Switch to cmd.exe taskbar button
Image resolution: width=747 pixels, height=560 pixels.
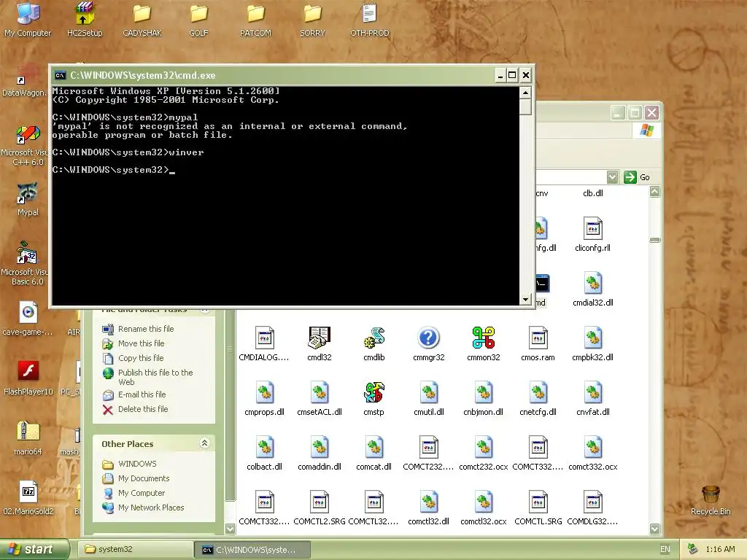[x=253, y=550]
